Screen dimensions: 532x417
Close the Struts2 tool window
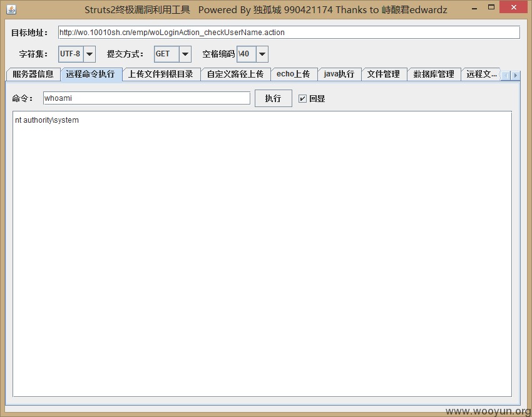click(514, 7)
